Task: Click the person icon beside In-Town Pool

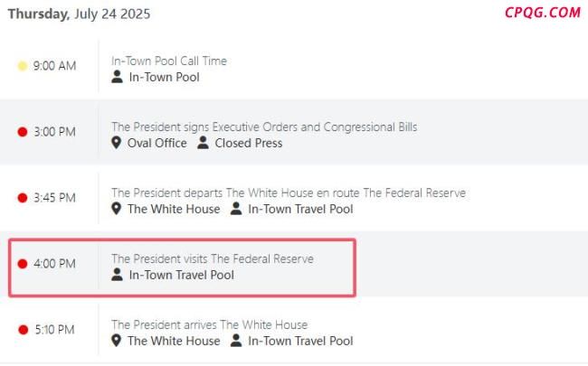Action: [117, 77]
